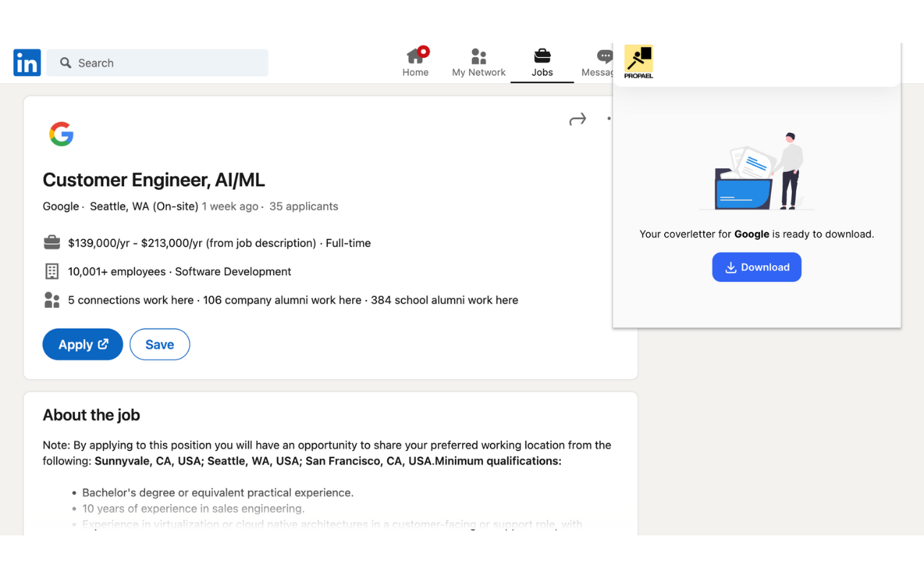Click 10 years of experience bullet
The width and height of the screenshot is (924, 578).
pos(193,509)
